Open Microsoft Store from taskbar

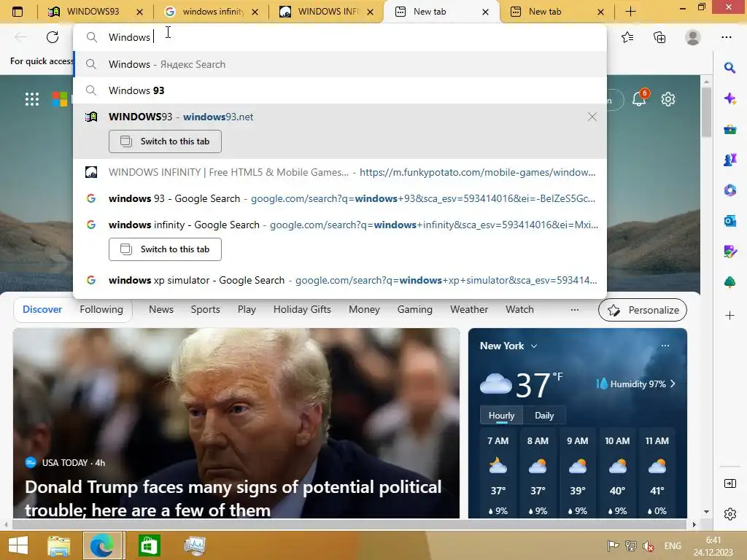click(149, 545)
